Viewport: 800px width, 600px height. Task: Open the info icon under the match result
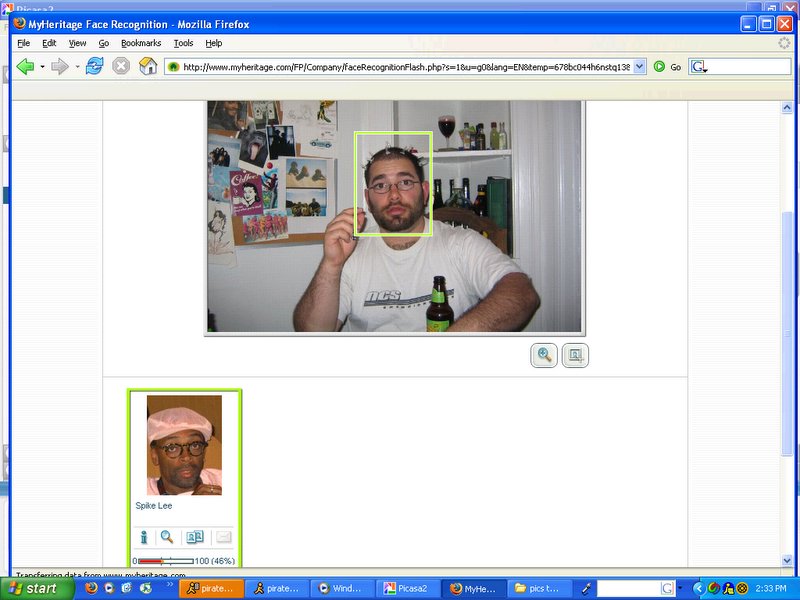tap(143, 537)
